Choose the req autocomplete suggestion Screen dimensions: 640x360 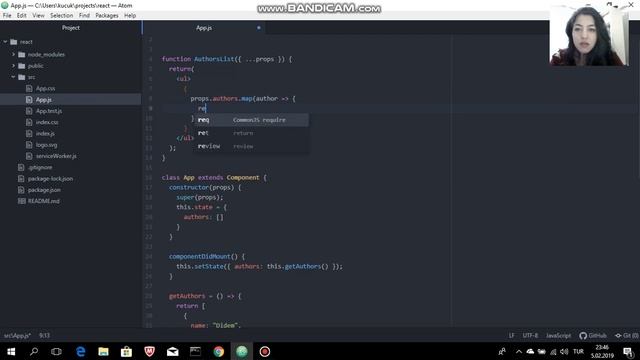251,120
